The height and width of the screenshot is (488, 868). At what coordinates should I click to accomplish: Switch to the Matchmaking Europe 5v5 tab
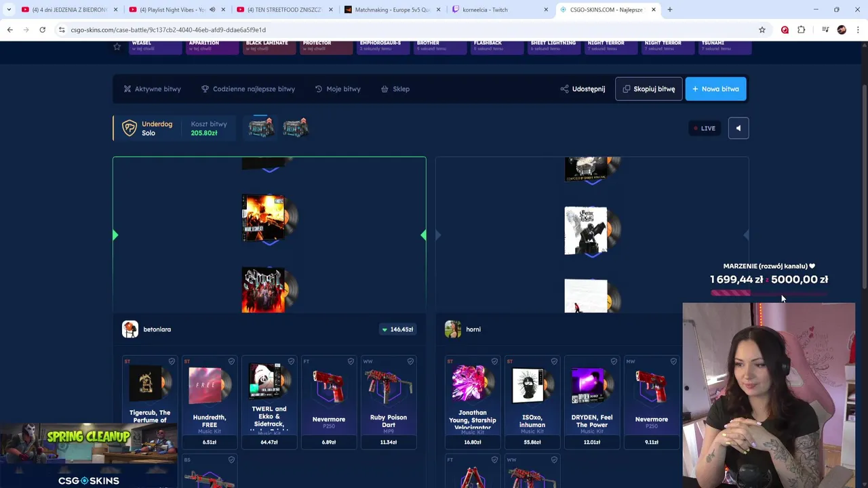coord(391,9)
